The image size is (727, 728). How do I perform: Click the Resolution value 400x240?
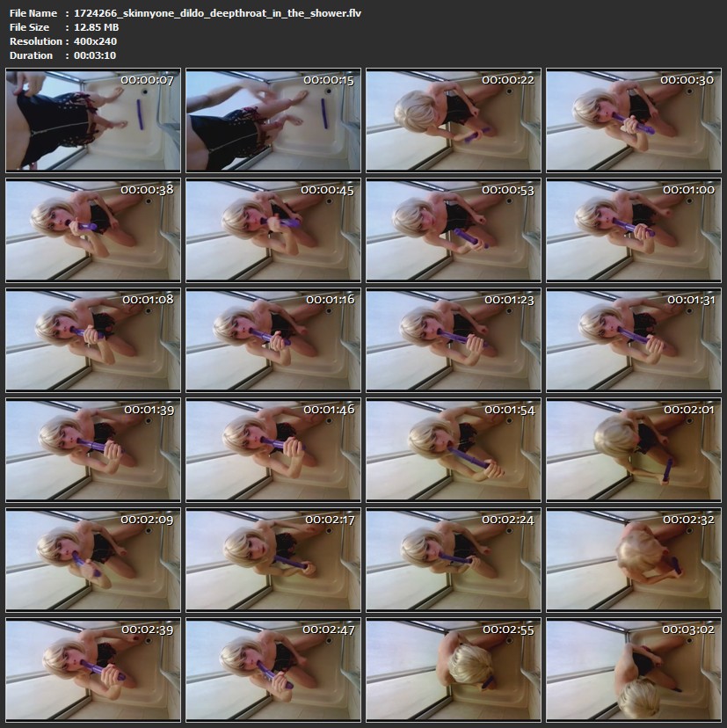pyautogui.click(x=96, y=41)
